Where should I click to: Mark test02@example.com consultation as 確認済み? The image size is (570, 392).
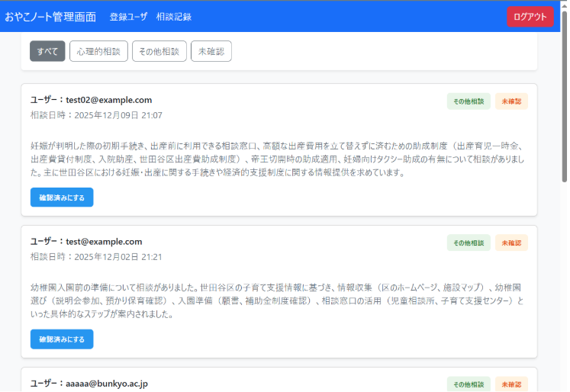62,198
